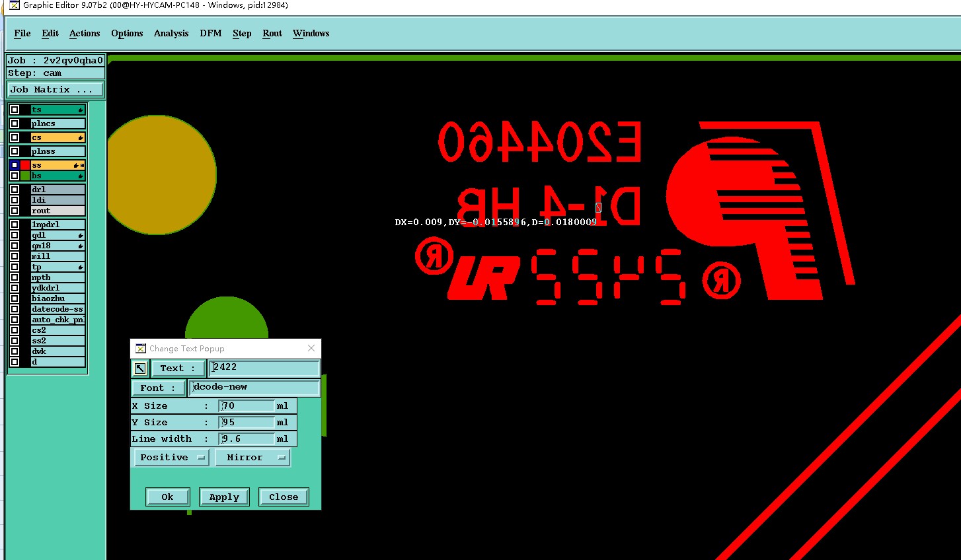The width and height of the screenshot is (961, 560).
Task: Open the Analysis menu
Action: 171,33
